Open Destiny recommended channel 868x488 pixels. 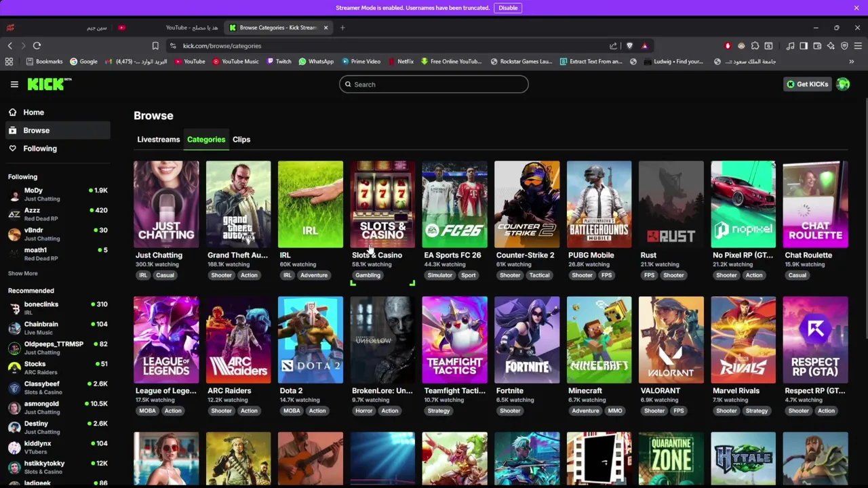point(58,427)
